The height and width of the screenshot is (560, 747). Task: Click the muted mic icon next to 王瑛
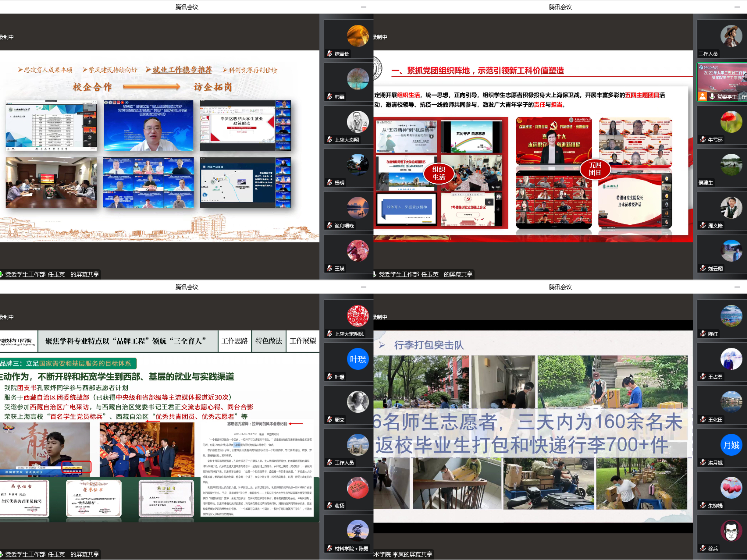tap(329, 268)
